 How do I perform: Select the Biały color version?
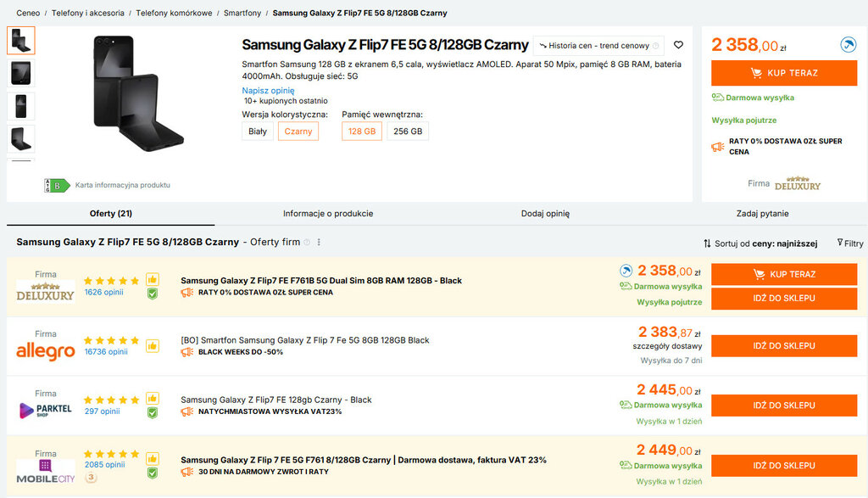(x=258, y=131)
